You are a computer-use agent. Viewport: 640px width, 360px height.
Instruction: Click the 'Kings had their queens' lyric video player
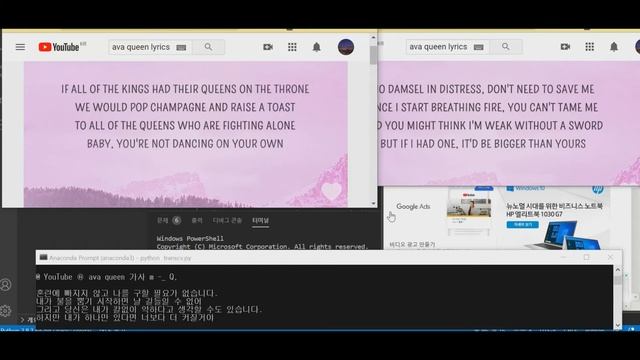(186, 134)
